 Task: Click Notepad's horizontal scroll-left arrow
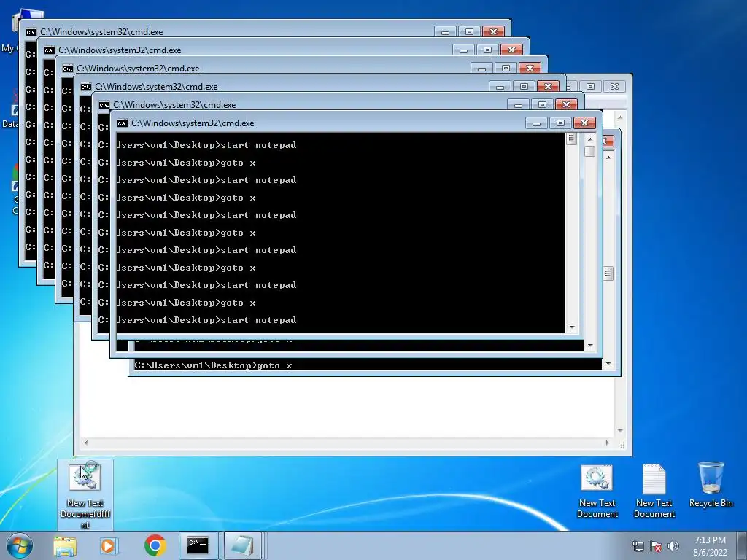(86, 443)
